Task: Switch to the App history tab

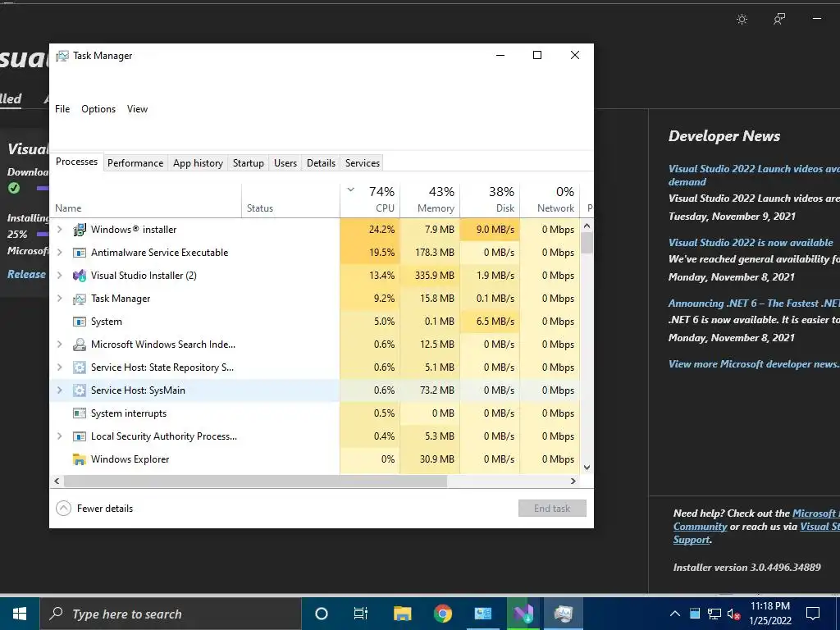Action: (x=198, y=163)
